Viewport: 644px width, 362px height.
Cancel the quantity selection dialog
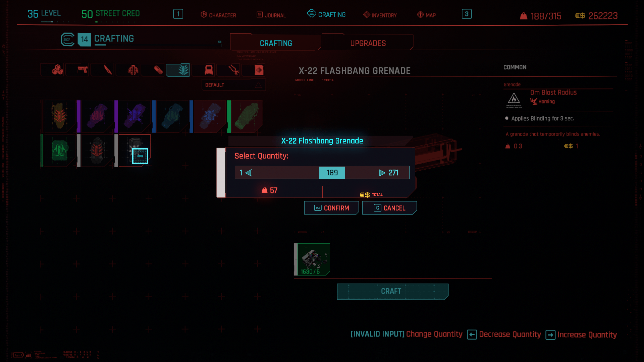point(390,208)
